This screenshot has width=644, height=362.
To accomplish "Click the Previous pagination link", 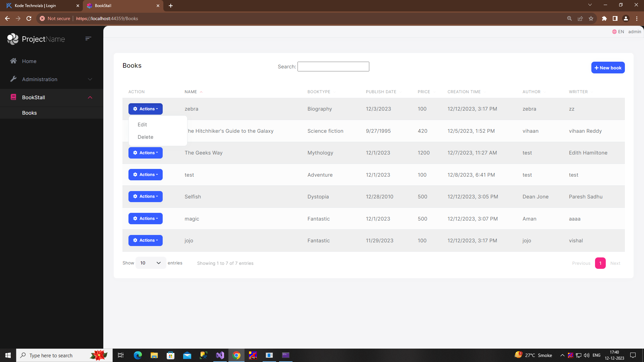I will point(581,263).
